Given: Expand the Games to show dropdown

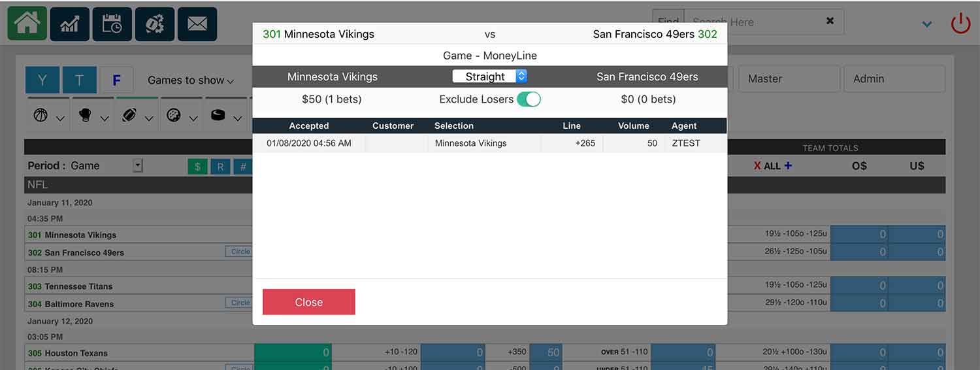Looking at the screenshot, I should [x=190, y=80].
